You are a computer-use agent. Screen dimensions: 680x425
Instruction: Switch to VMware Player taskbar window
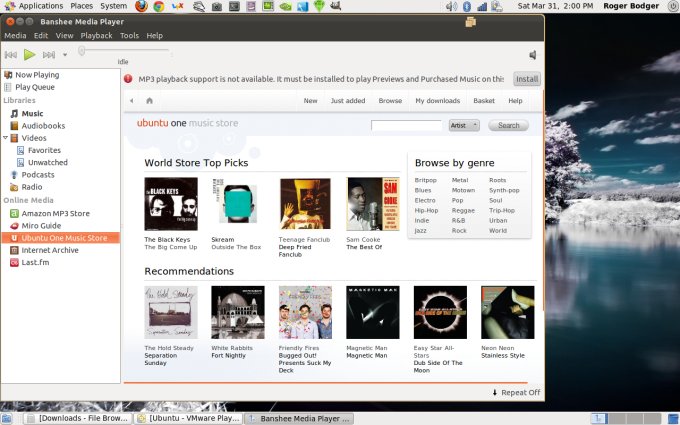(188, 418)
